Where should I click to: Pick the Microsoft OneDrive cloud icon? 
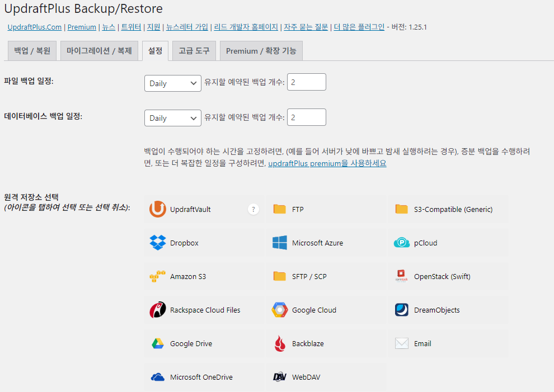158,377
